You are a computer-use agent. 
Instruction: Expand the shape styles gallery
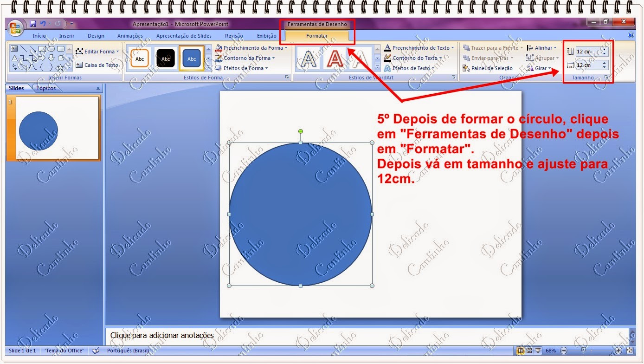pyautogui.click(x=208, y=68)
